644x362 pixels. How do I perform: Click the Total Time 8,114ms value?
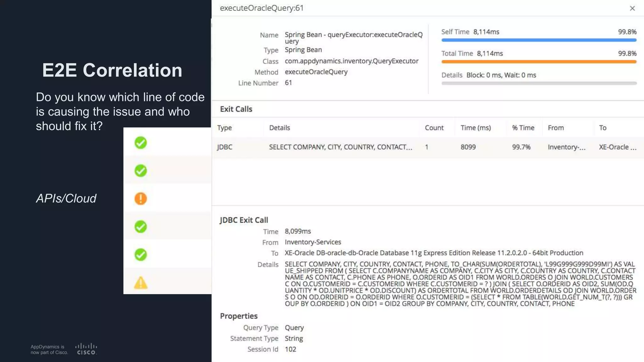pyautogui.click(x=490, y=53)
